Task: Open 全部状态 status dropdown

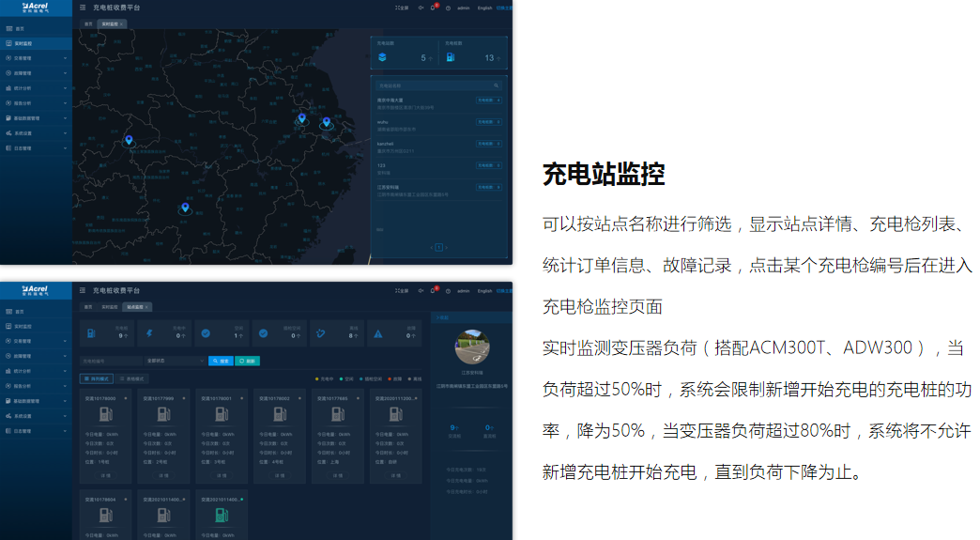Action: pyautogui.click(x=175, y=361)
